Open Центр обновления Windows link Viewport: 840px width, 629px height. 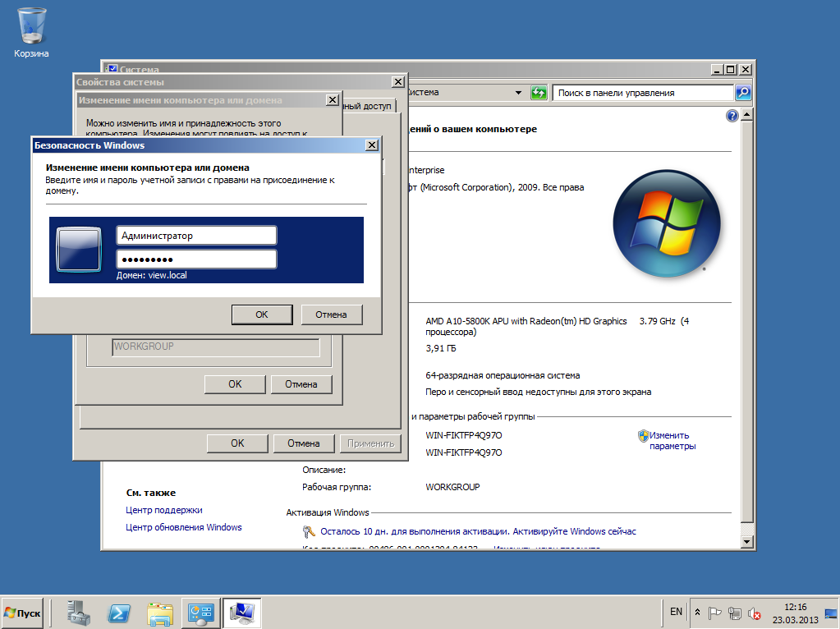pos(184,527)
